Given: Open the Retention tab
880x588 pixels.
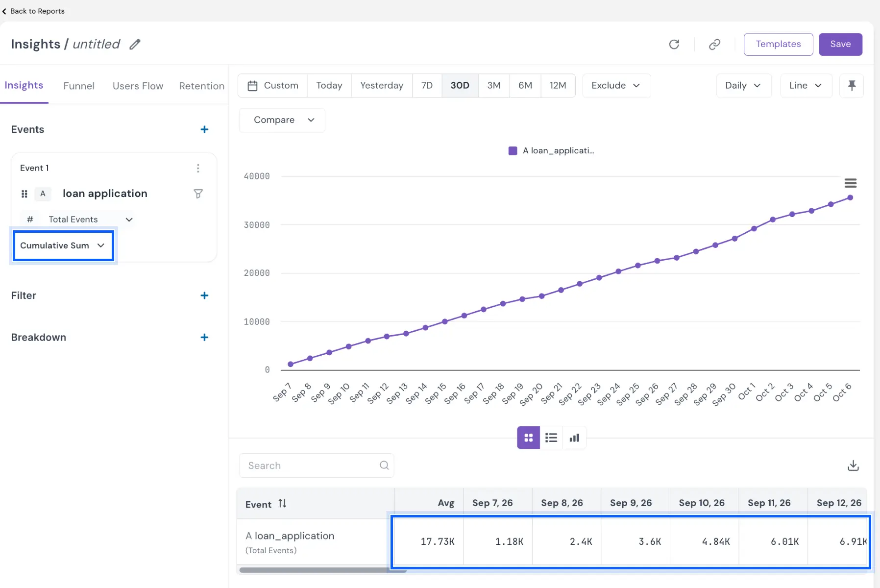Looking at the screenshot, I should pos(201,86).
